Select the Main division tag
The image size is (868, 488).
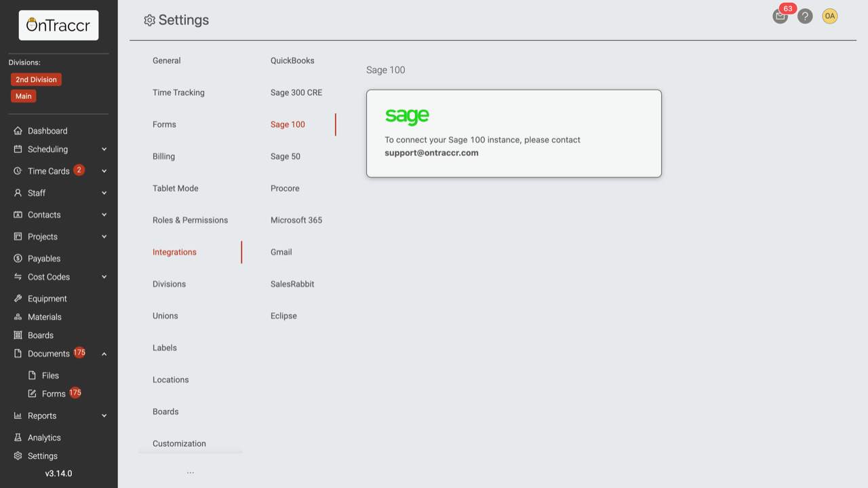[x=24, y=96]
